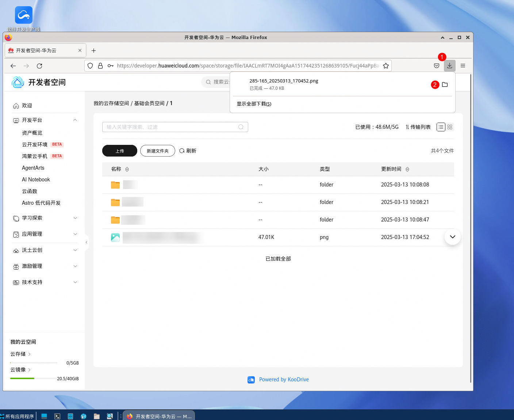Switch to list view layout

point(441,127)
